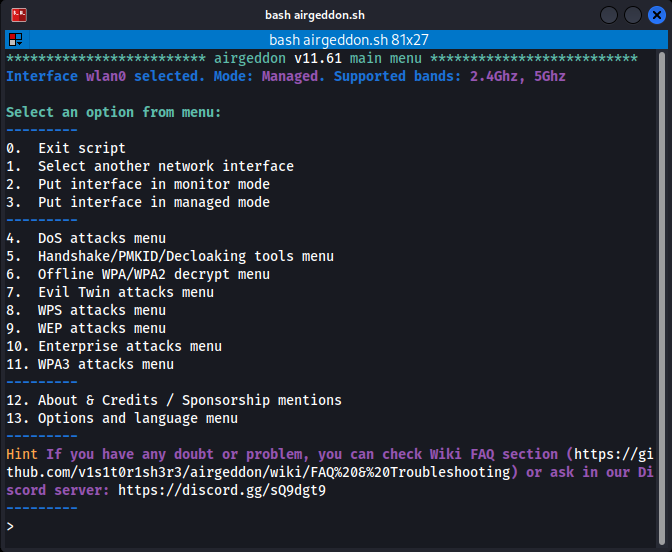Click the terminal vertical scrollbar
672x552 pixels.
662,298
